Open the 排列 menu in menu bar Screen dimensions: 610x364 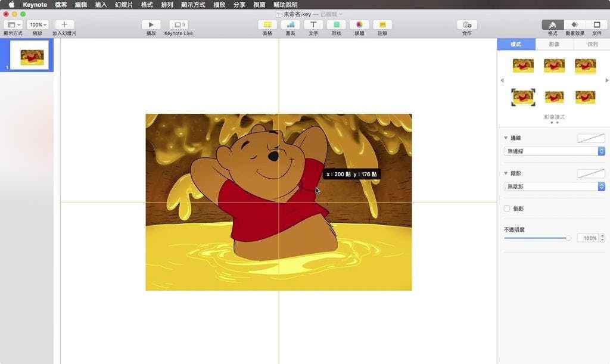click(x=167, y=5)
